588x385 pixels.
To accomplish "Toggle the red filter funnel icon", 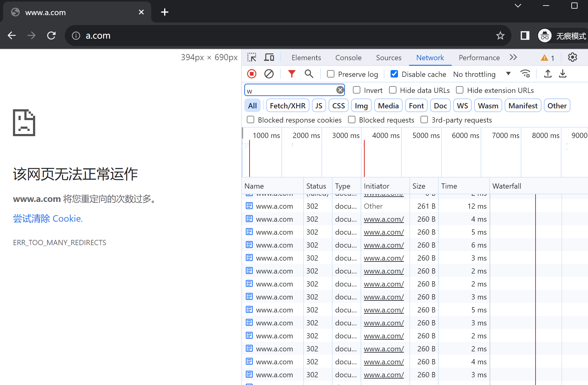I will point(292,74).
